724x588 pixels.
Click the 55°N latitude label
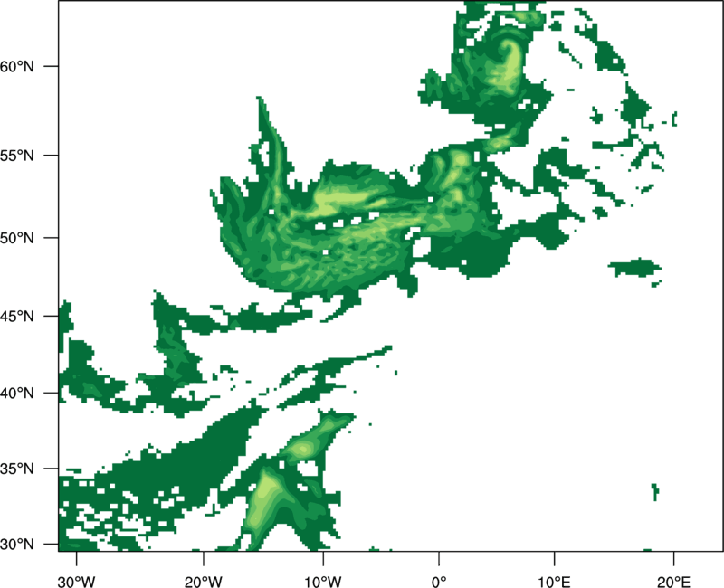17,156
